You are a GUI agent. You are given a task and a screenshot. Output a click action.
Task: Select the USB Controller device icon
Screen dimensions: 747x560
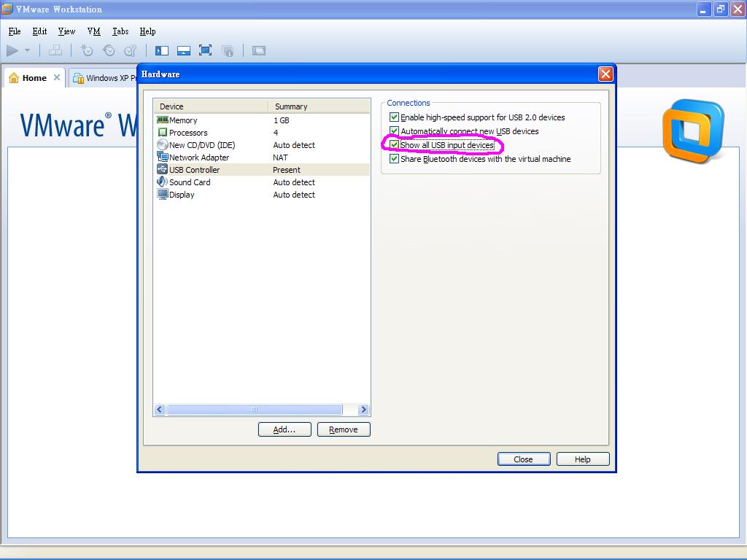163,169
